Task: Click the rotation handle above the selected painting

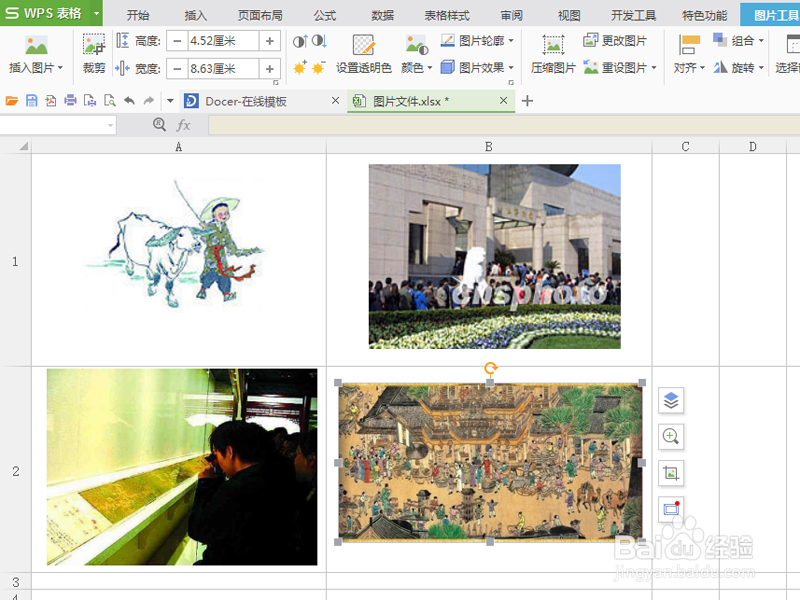Action: pyautogui.click(x=490, y=368)
